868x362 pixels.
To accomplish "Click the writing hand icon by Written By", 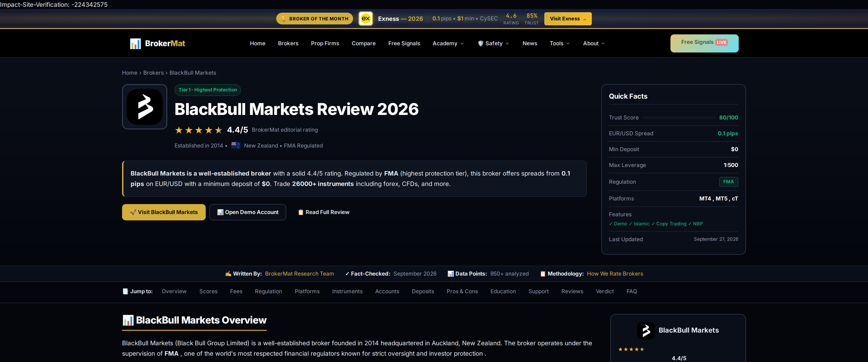I will tap(228, 274).
